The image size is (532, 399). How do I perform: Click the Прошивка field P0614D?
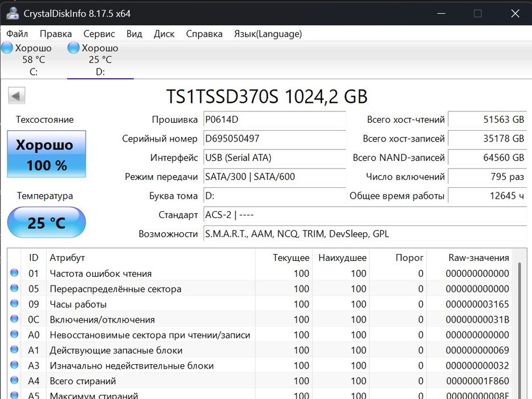click(x=274, y=119)
